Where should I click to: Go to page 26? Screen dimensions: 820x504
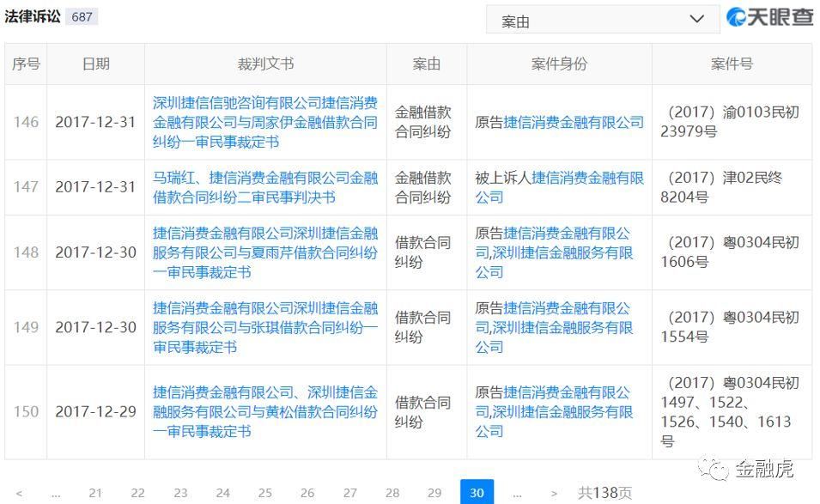click(307, 493)
